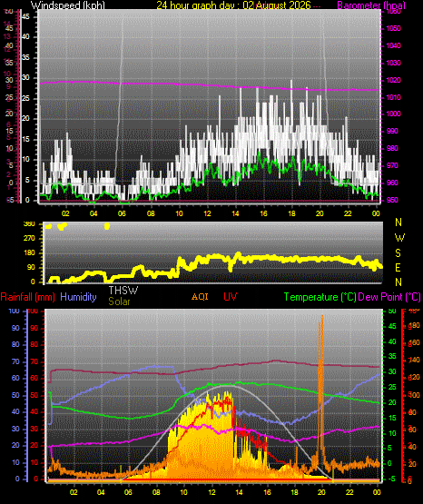This screenshot has height=504, width=423.
Task: Click the "980" barometer axis value
Action: coord(392,148)
